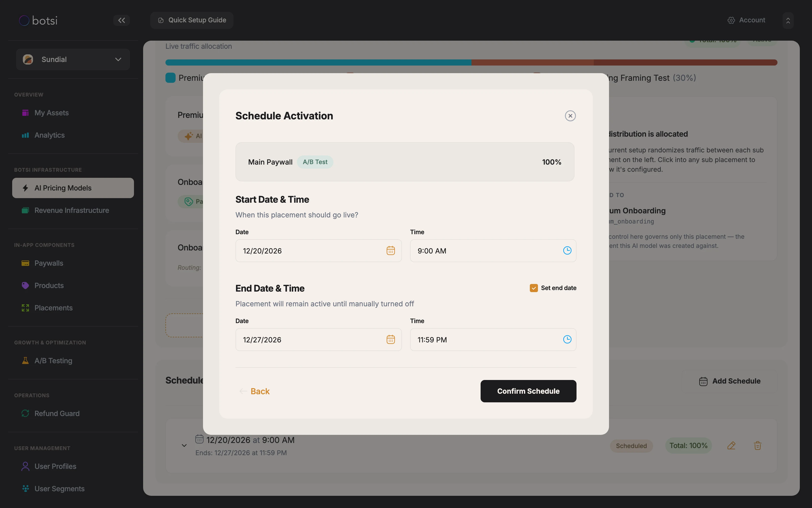Open Revenue Infrastructure
This screenshot has width=812, height=508.
[x=73, y=210]
